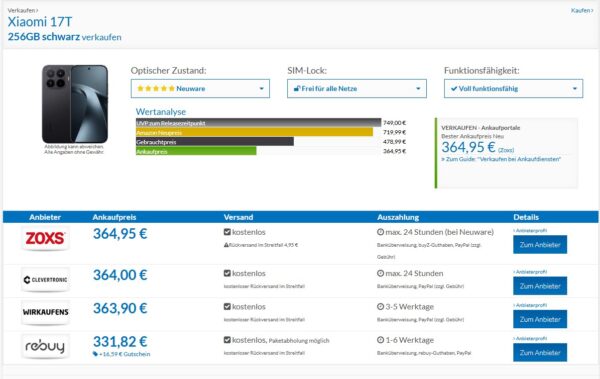Open the Xiaomi 17T title link
Viewport: 600px width, 379px height.
point(40,22)
